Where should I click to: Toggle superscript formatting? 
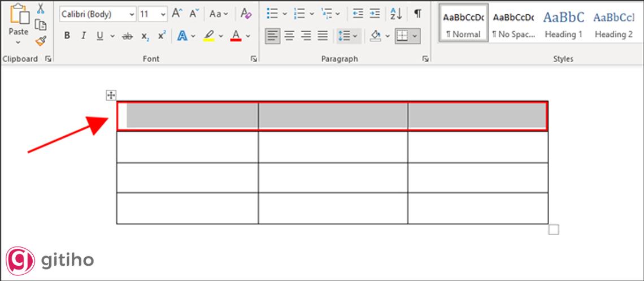[x=162, y=36]
